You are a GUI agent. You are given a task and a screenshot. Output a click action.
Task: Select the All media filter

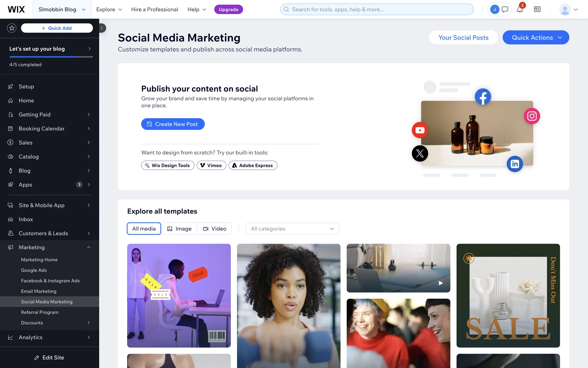144,228
